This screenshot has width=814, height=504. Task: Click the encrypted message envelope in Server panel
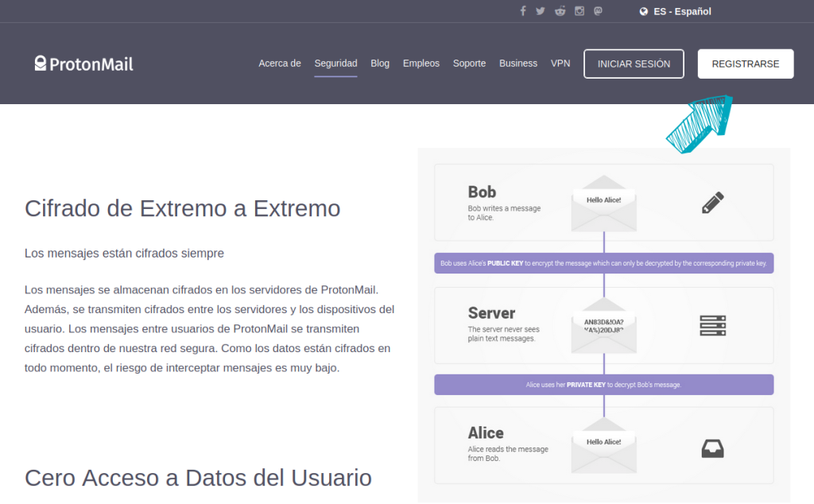click(604, 325)
